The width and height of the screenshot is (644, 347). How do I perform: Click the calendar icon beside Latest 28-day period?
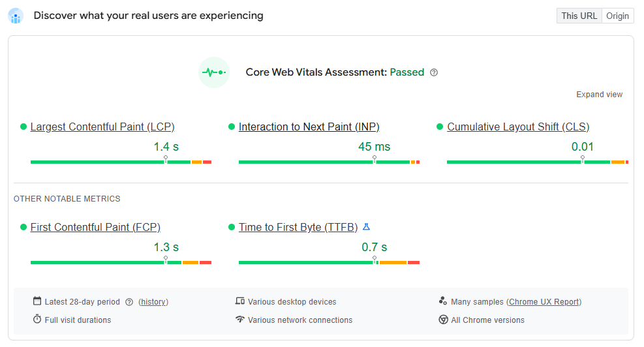click(37, 301)
